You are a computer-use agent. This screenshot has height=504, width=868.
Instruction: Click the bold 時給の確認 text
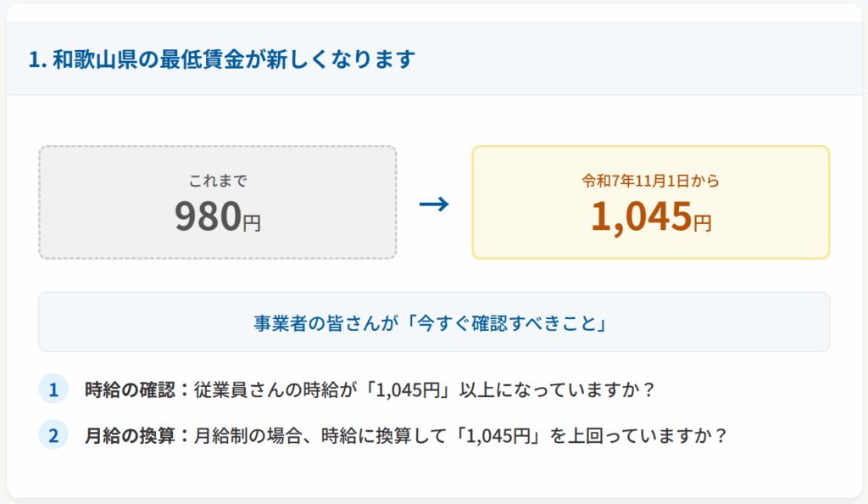(x=131, y=390)
